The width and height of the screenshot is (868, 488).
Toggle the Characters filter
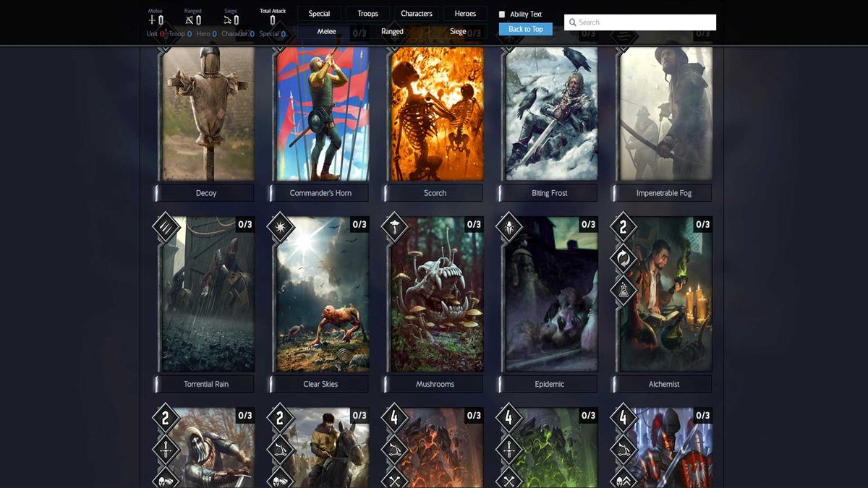pyautogui.click(x=417, y=14)
